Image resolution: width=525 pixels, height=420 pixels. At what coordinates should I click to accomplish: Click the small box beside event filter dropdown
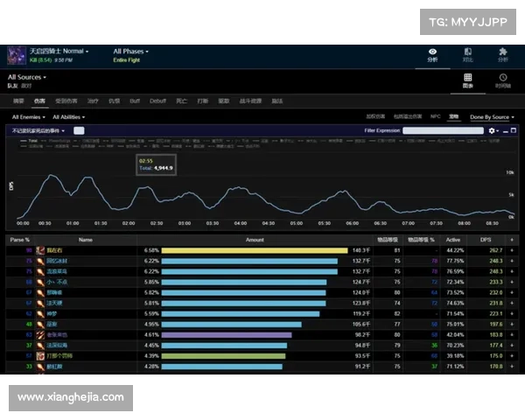pos(79,130)
